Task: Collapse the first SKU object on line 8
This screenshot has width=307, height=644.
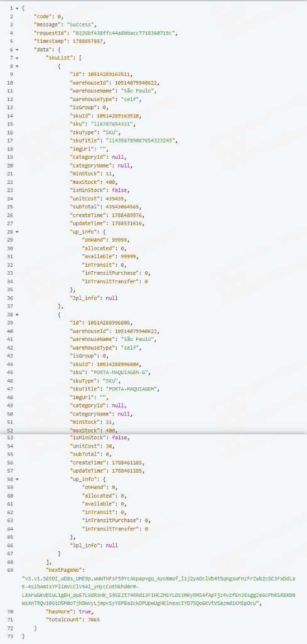Action: (17, 66)
